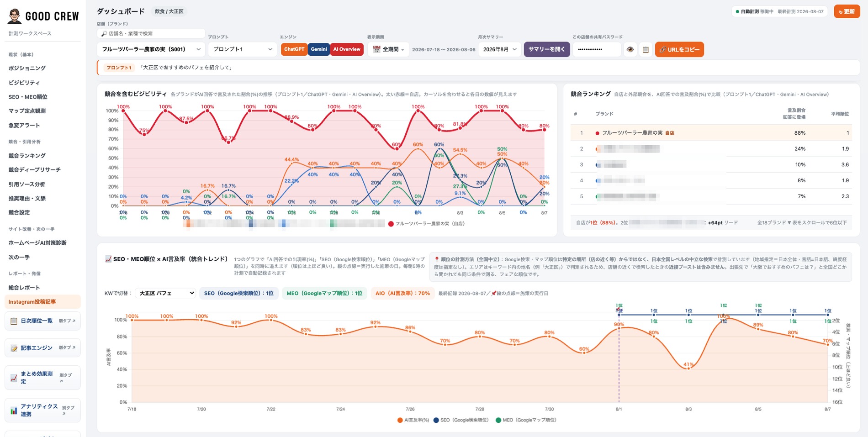Image resolution: width=868 pixels, height=437 pixels.
Task: Click the pin icon in 順位の計測方法 note
Action: [437, 259]
